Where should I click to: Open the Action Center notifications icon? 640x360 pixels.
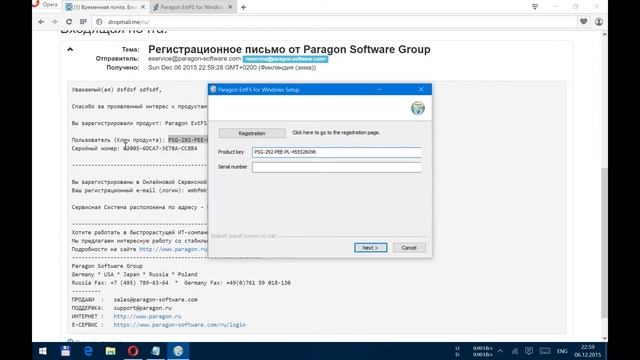pos(529,351)
